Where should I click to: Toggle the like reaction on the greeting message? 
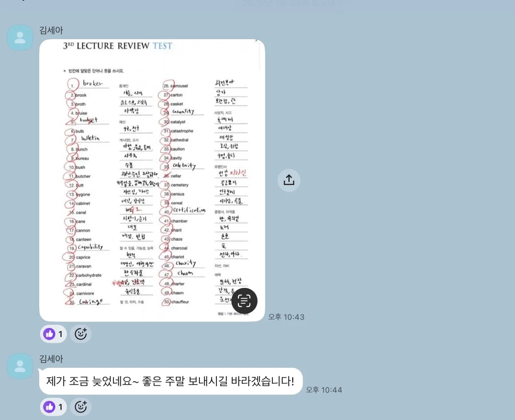click(x=53, y=407)
